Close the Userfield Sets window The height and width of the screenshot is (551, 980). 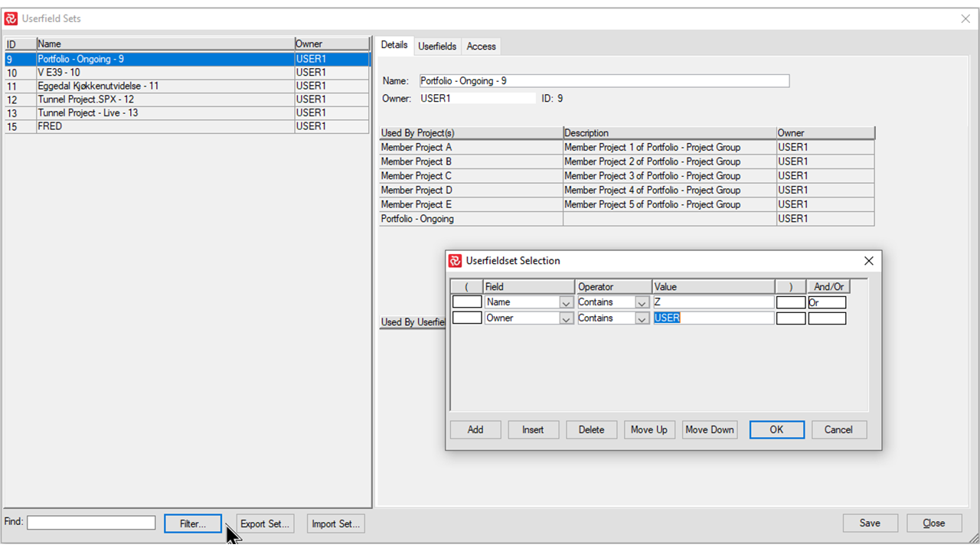click(965, 18)
